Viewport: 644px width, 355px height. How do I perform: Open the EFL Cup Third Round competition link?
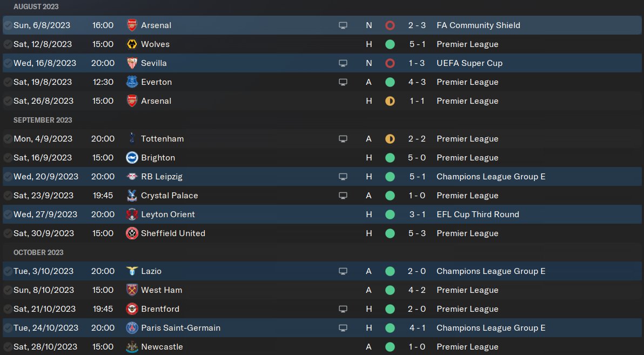tap(478, 214)
